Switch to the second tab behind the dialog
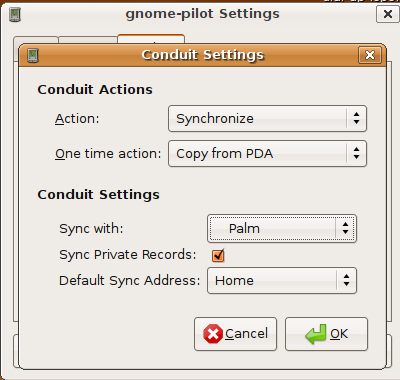The image size is (400, 380). [88, 40]
